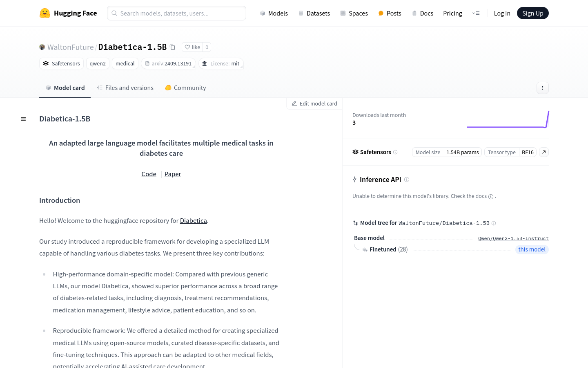588x368 pixels.
Task: Click the Safetensors info icon
Action: [x=395, y=152]
